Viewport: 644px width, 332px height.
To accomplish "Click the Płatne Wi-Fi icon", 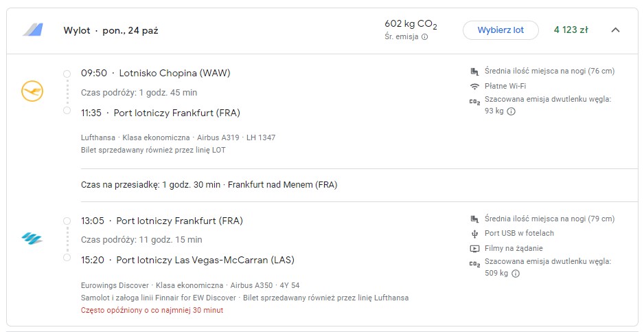I will tap(474, 86).
